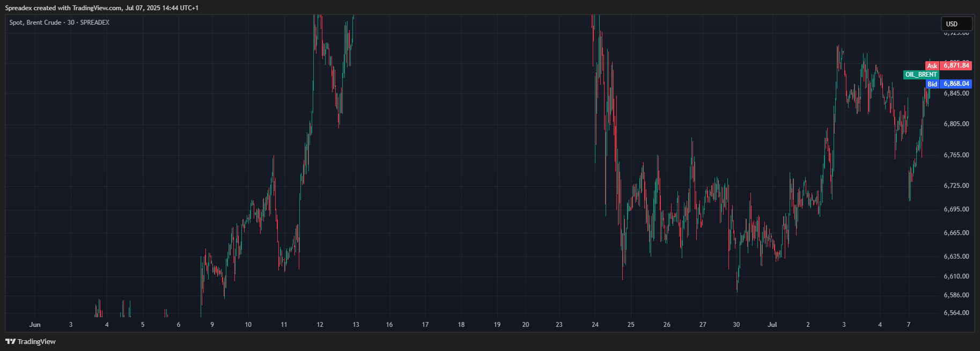
Task: Click the red Ask price label 6,871.84
Action: pos(956,65)
